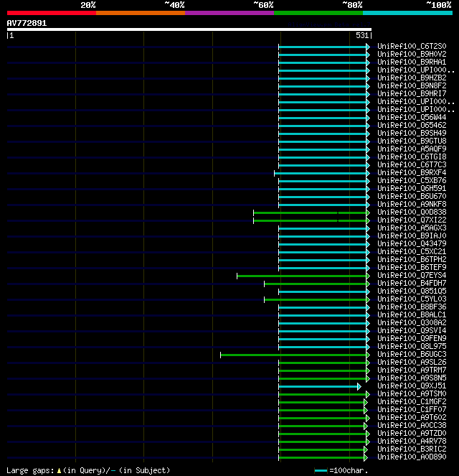Click the orange ~40% legend segment
Screen dimensions: 459x476
pyautogui.click(x=141, y=13)
